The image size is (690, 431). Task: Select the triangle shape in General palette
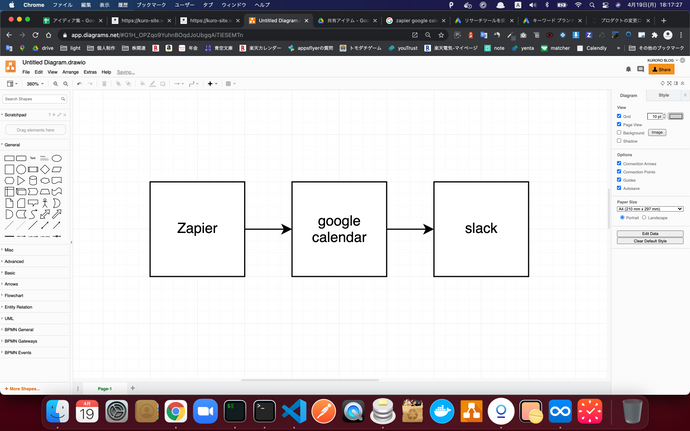21,181
